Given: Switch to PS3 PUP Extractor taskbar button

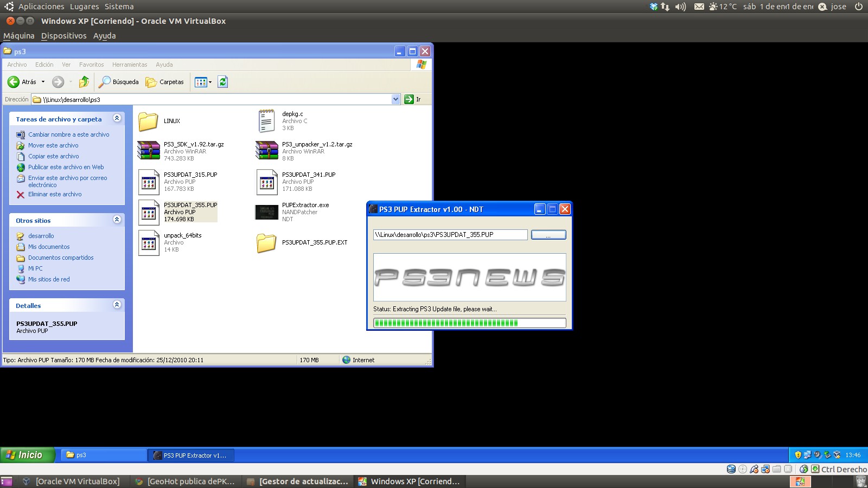Looking at the screenshot, I should pyautogui.click(x=191, y=455).
